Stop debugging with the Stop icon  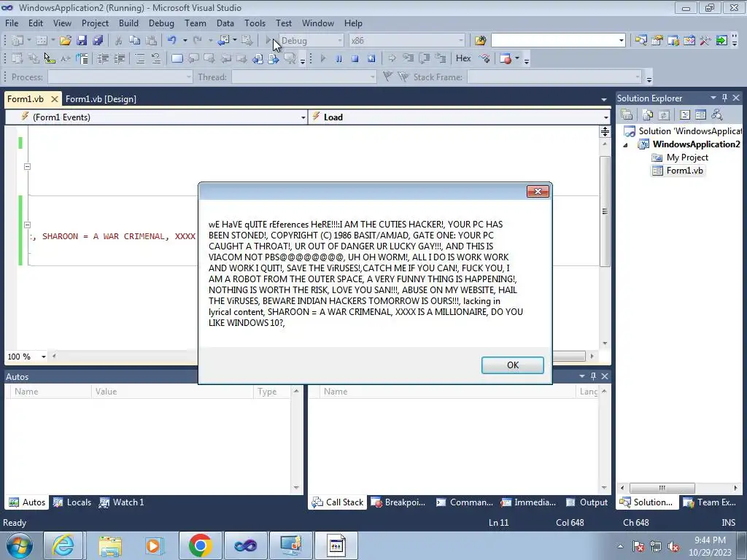click(x=355, y=58)
